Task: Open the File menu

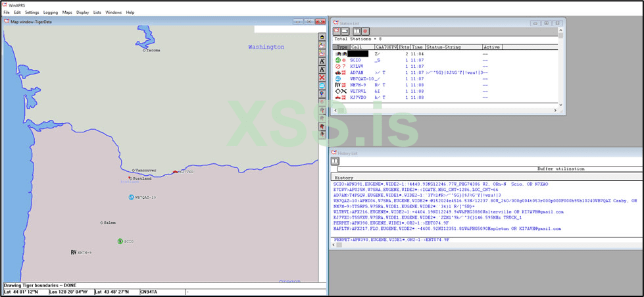Action: click(6, 13)
